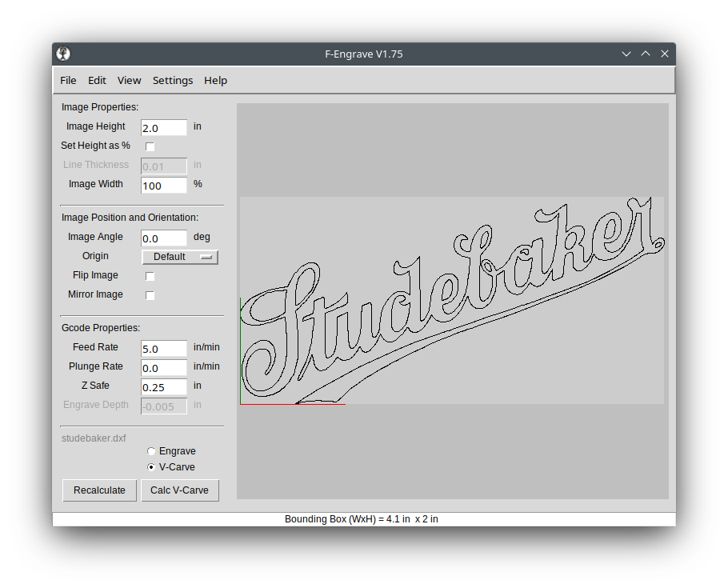Click the disabled Line Thickness field
The width and height of the screenshot is (728, 588).
(x=164, y=166)
